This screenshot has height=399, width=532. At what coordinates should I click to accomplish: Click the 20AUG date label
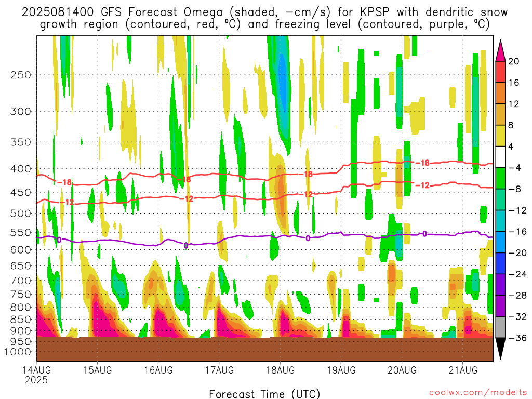click(x=402, y=370)
